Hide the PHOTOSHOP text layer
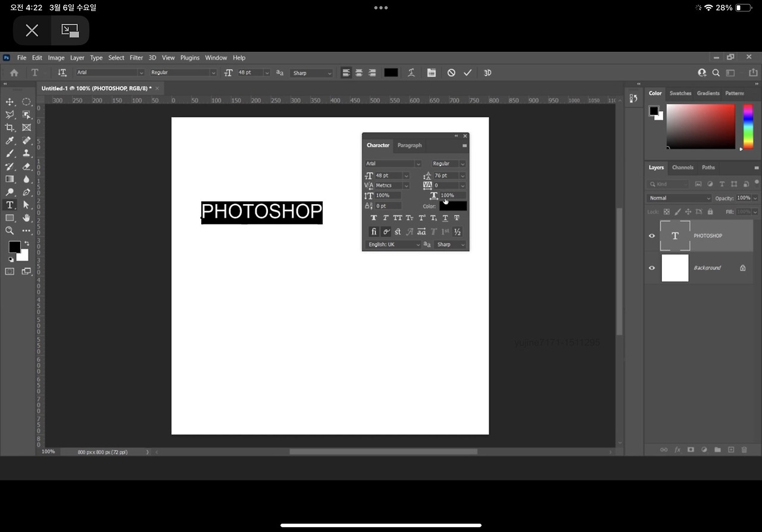 point(652,236)
